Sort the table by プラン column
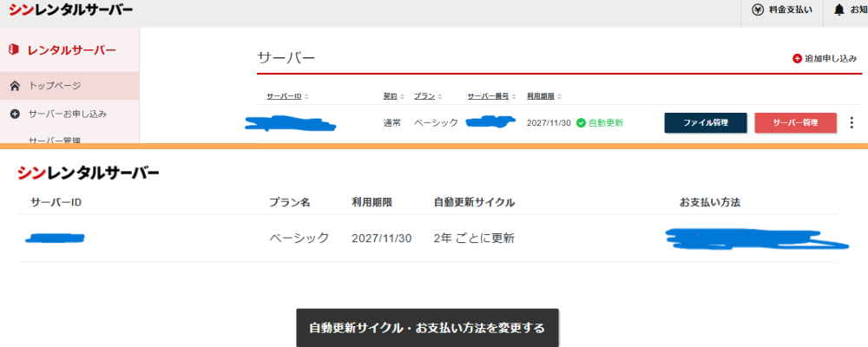 click(x=428, y=96)
